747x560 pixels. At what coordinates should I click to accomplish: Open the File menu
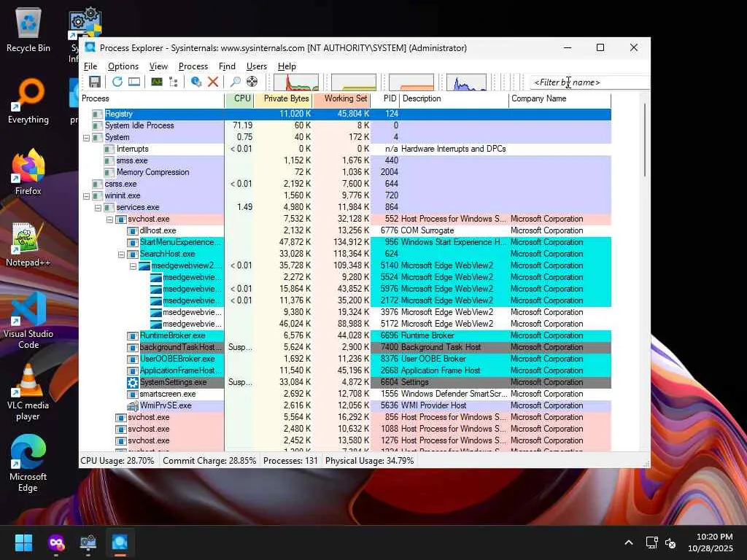click(x=90, y=66)
